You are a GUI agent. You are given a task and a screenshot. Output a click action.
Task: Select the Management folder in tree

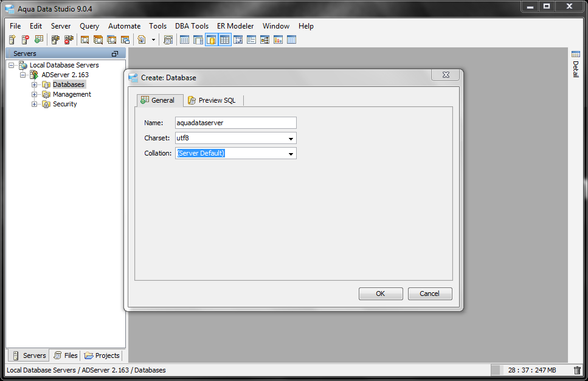tap(72, 94)
